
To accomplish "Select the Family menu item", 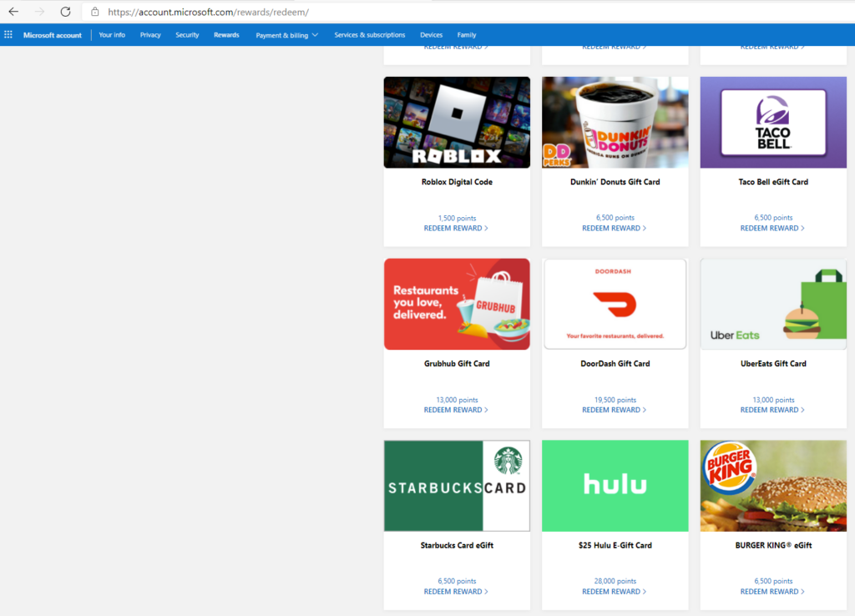I will tap(467, 35).
